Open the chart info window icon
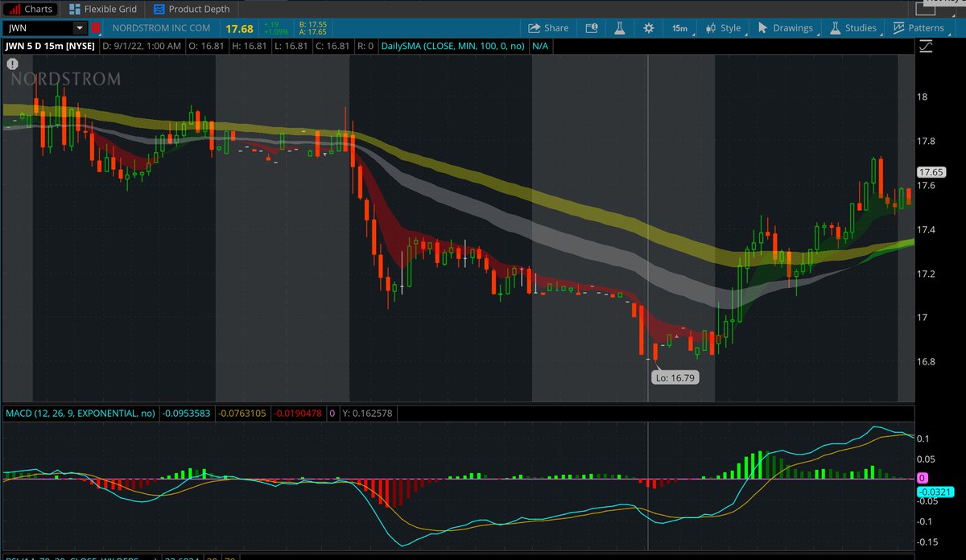 click(x=592, y=28)
